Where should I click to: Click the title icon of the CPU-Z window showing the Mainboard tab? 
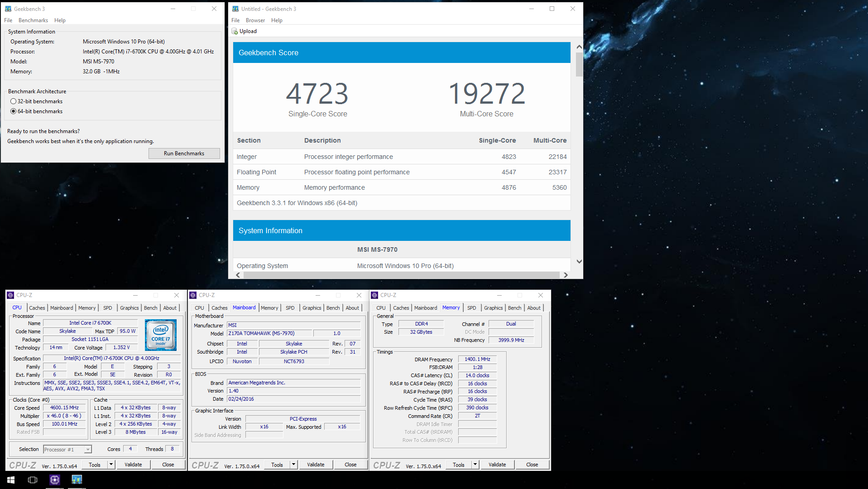193,295
